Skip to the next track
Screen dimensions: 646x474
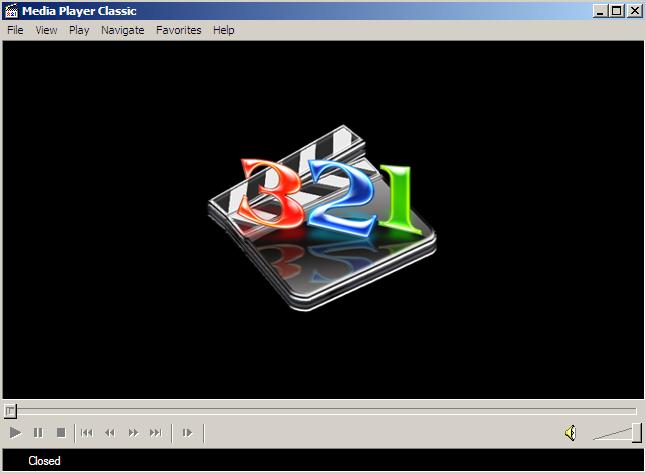156,433
